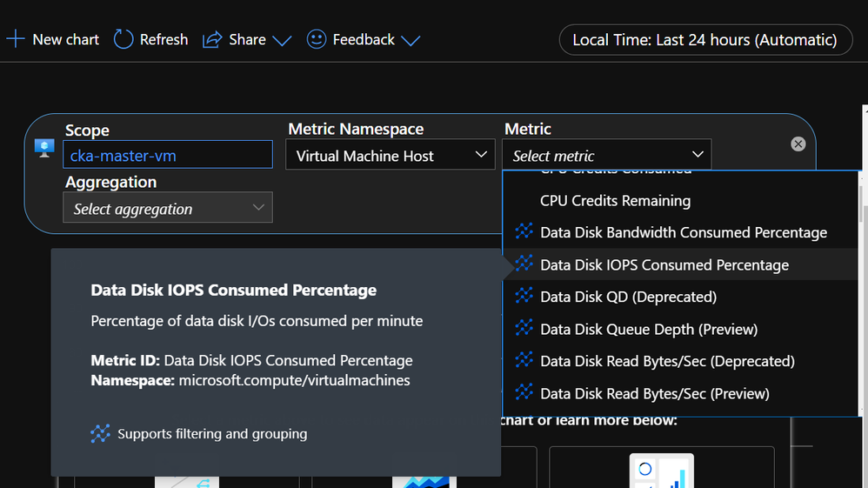
Task: Click the dimension icon beside Data Disk Read Bytes/Sec (Preview)
Action: [524, 391]
